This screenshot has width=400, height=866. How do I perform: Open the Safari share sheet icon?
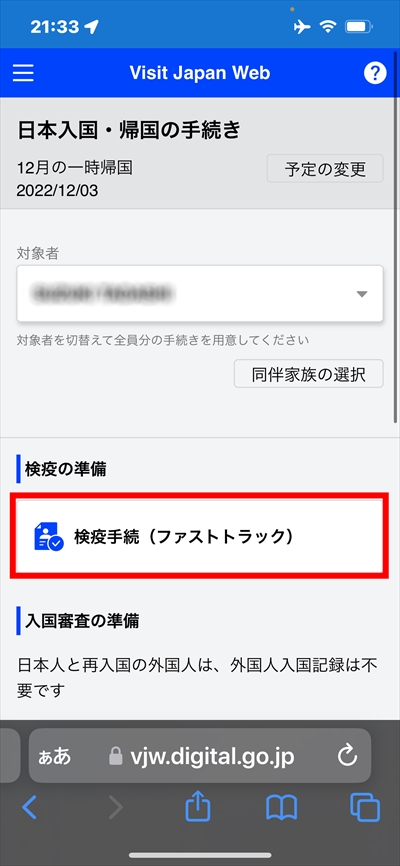198,806
